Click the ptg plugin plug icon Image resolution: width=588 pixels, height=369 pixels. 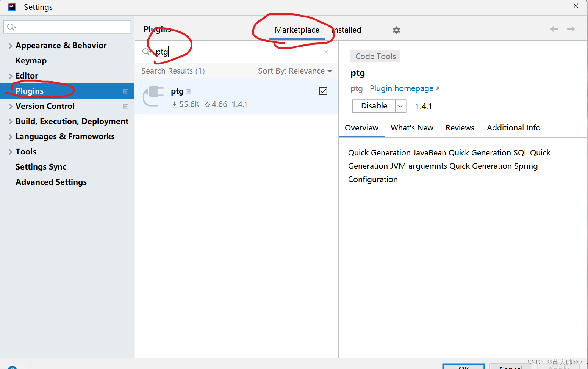click(x=153, y=96)
